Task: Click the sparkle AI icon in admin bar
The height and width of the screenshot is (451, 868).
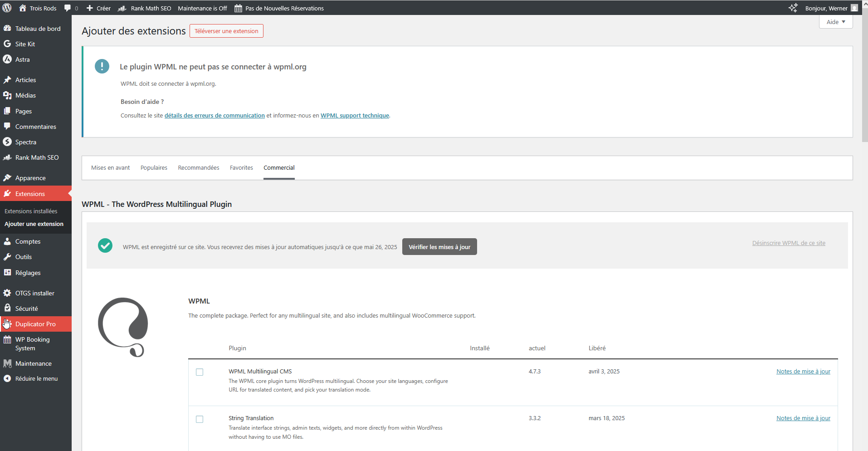Action: (793, 8)
